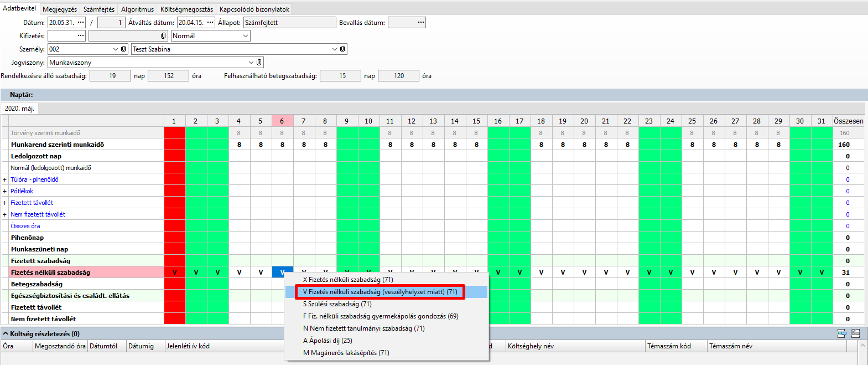Click the Összes óra link row
Image resolution: width=868 pixels, height=365 pixels.
pos(25,226)
